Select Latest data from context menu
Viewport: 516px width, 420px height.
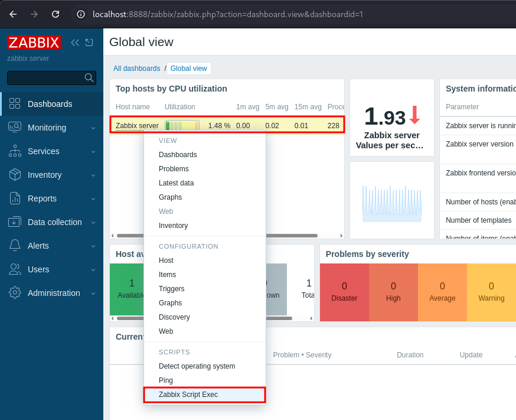coord(205,183)
